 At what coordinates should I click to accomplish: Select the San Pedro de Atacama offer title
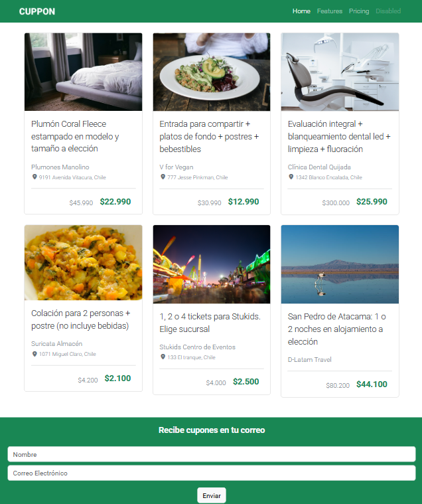(x=336, y=329)
